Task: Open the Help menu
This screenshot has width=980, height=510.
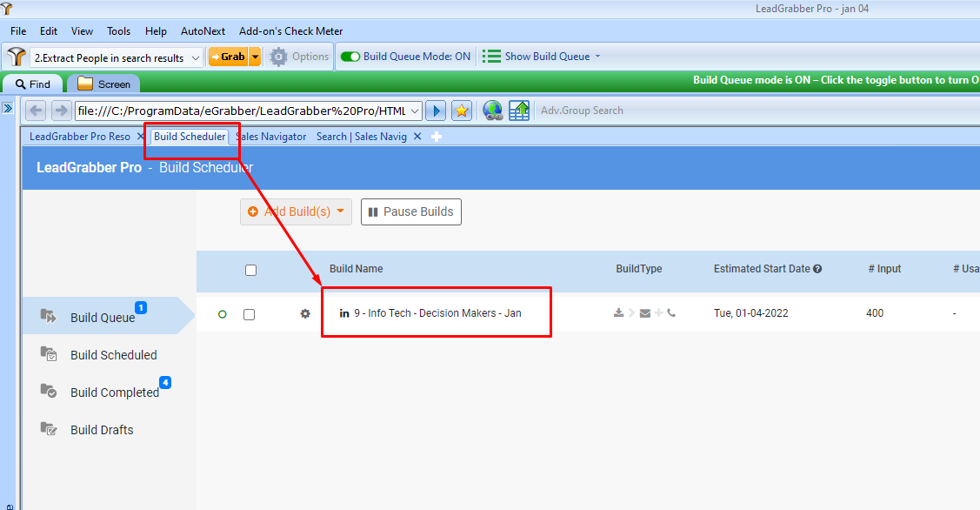Action: 156,30
